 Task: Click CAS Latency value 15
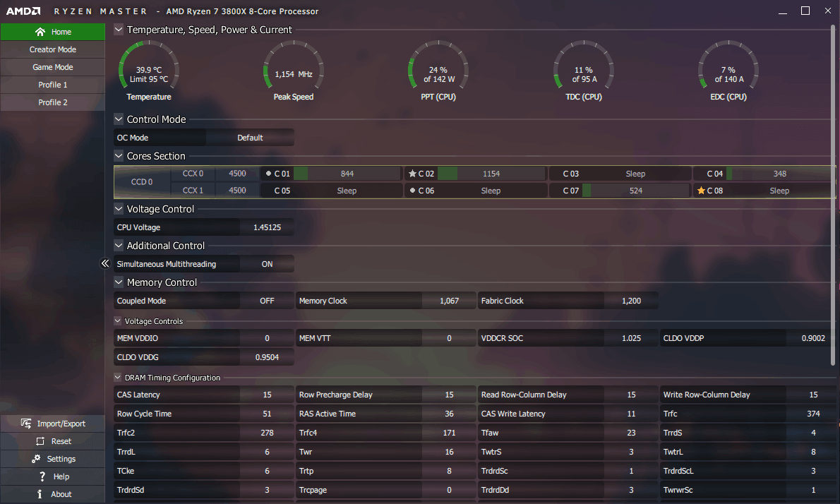(267, 395)
